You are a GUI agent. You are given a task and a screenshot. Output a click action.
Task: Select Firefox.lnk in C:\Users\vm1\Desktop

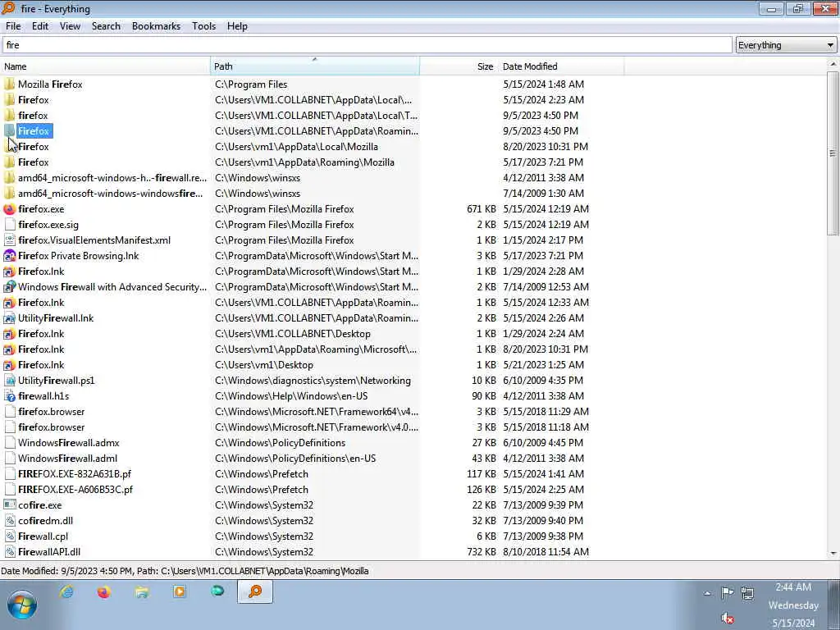pos(41,365)
